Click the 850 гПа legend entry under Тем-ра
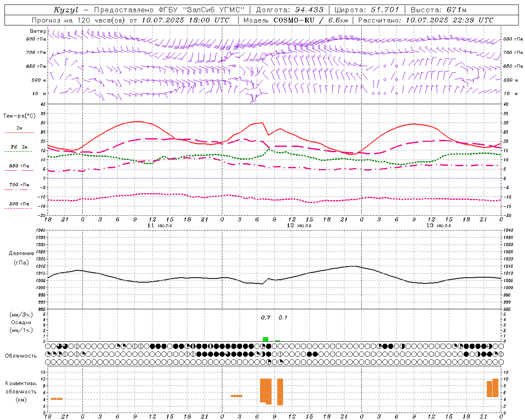525x420 pixels. click(19, 166)
